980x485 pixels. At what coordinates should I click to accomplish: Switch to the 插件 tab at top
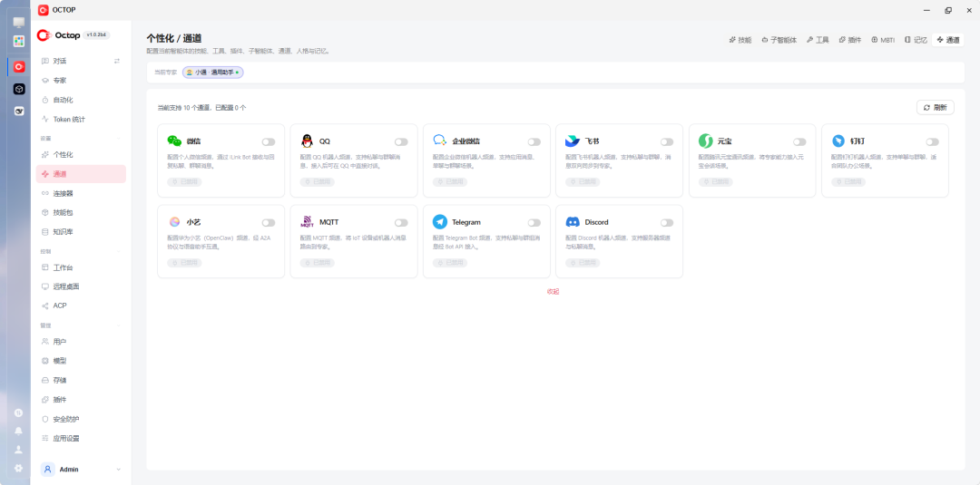[x=850, y=40]
